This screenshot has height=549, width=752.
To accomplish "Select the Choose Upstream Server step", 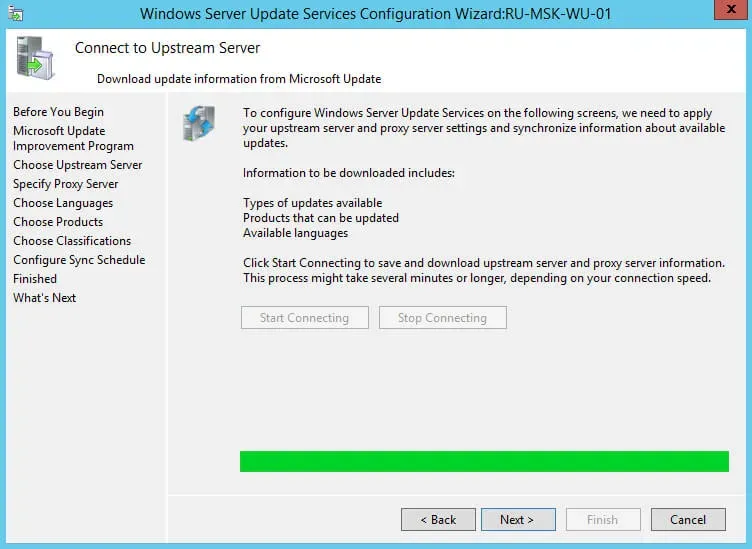I will click(78, 165).
